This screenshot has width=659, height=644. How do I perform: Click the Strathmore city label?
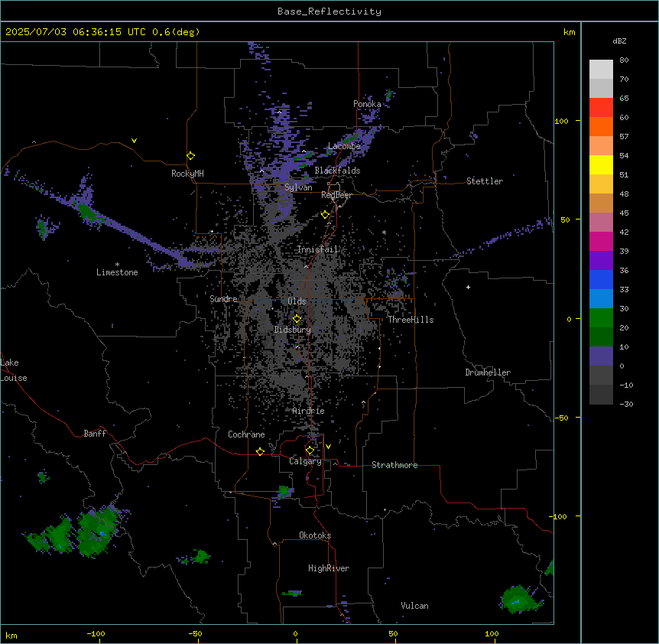point(394,465)
